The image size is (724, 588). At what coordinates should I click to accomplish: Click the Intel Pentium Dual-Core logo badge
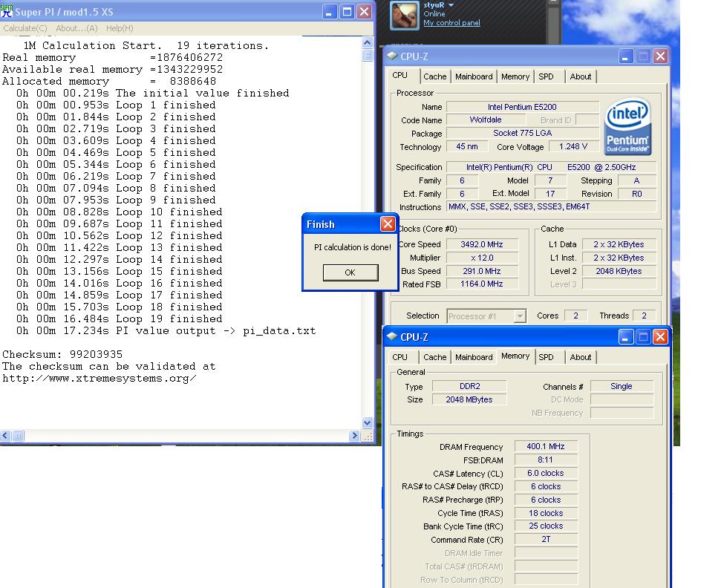pyautogui.click(x=627, y=126)
